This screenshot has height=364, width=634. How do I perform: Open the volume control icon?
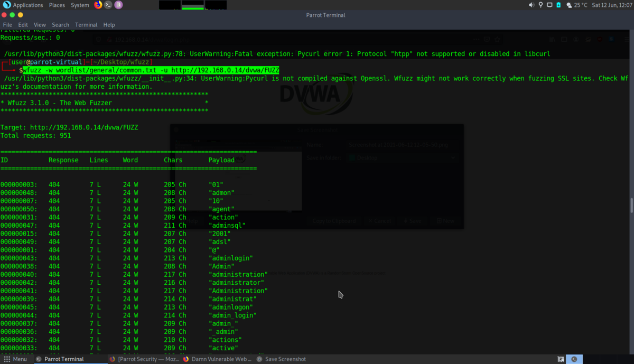point(532,5)
